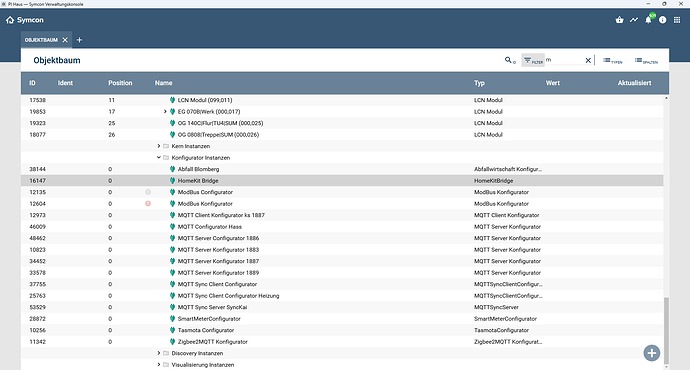690x370 pixels.
Task: Click the Tasmota Configurator instance icon
Action: click(172, 330)
